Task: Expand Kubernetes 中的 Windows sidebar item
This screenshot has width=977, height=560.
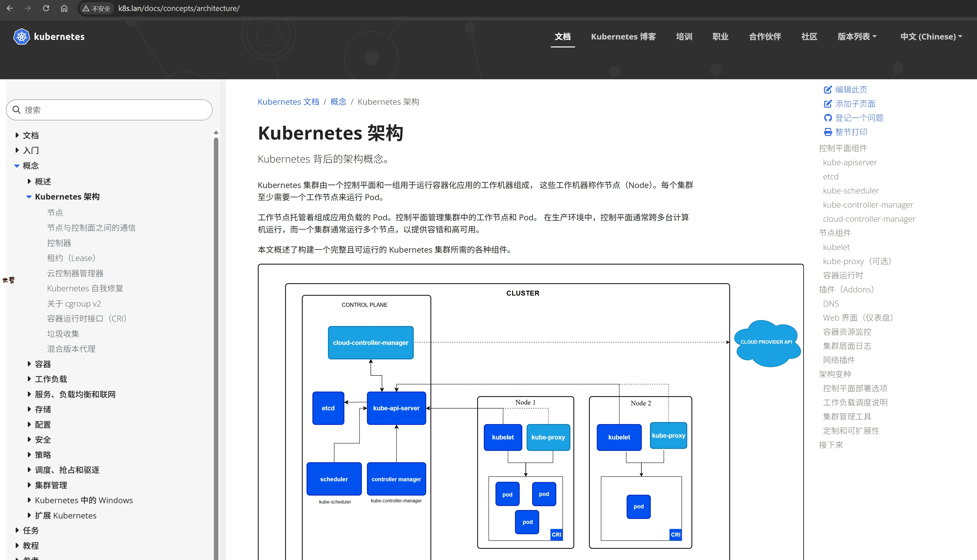Action: tap(29, 500)
